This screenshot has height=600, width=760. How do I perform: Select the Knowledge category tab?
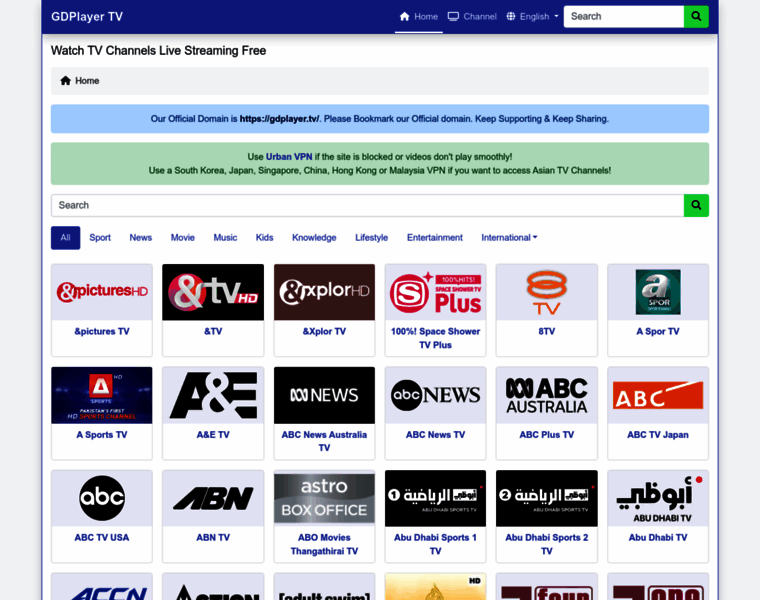click(x=314, y=237)
